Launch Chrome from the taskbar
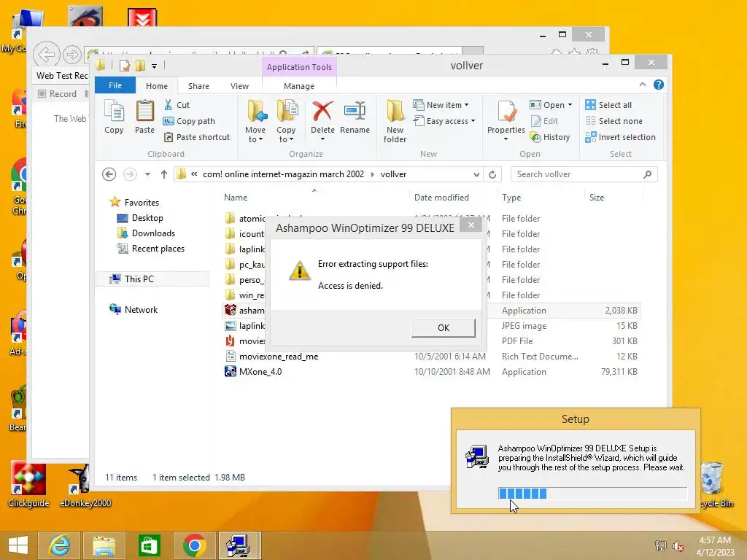This screenshot has width=747, height=560. point(194,545)
